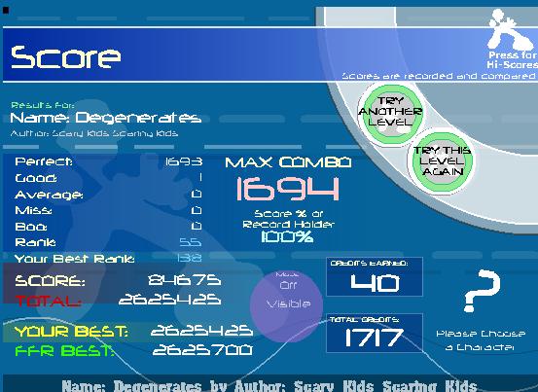Click the green FFR Best score row
The width and height of the screenshot is (538, 392).
point(134,350)
